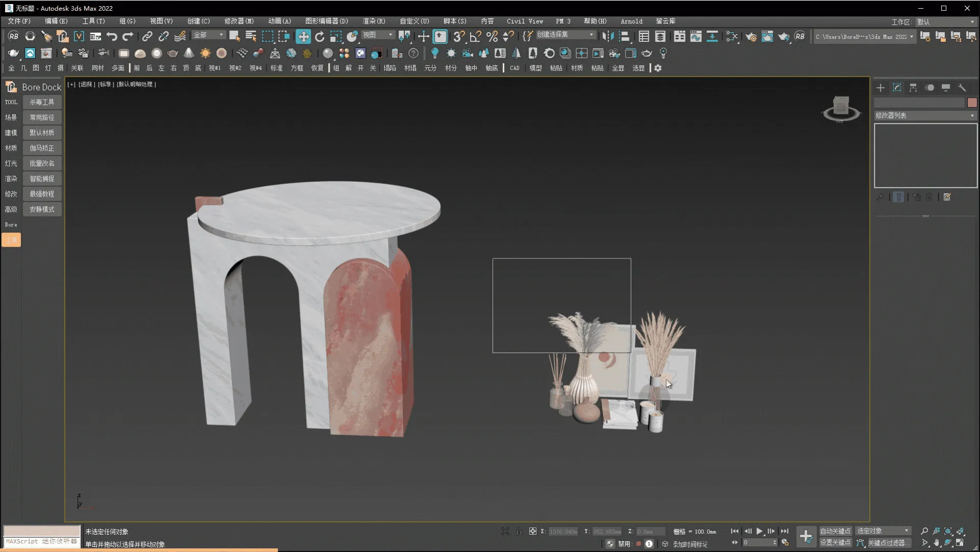
Task: Expand the selection filter 全部 dropdown
Action: (x=209, y=35)
